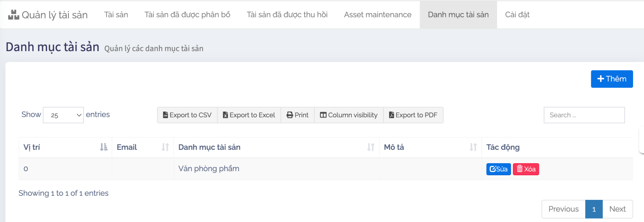
Task: Export the table to PDF
Action: coord(413,115)
